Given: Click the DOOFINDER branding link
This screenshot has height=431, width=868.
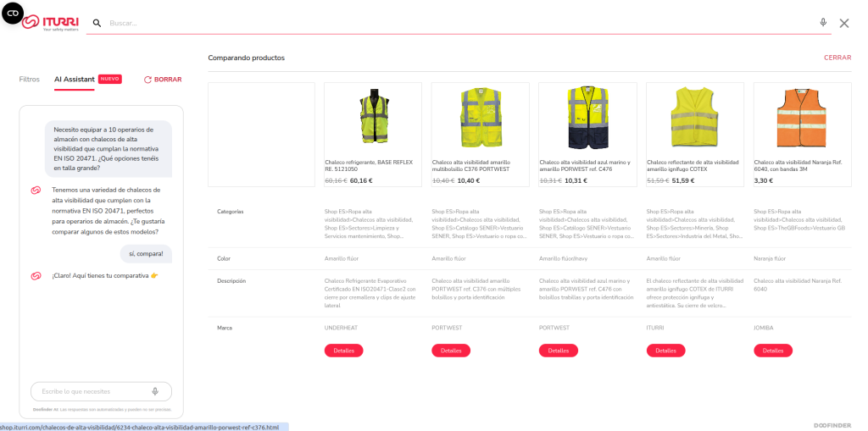Looking at the screenshot, I should 832,425.
